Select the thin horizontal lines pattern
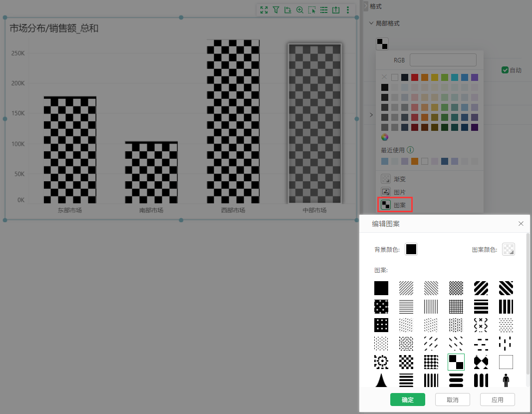 pos(406,307)
